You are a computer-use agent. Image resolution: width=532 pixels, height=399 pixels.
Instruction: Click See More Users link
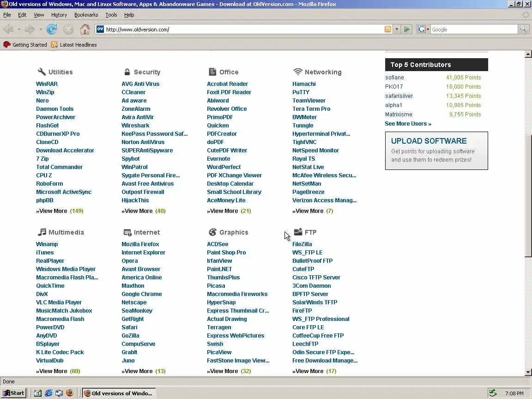pos(408,123)
